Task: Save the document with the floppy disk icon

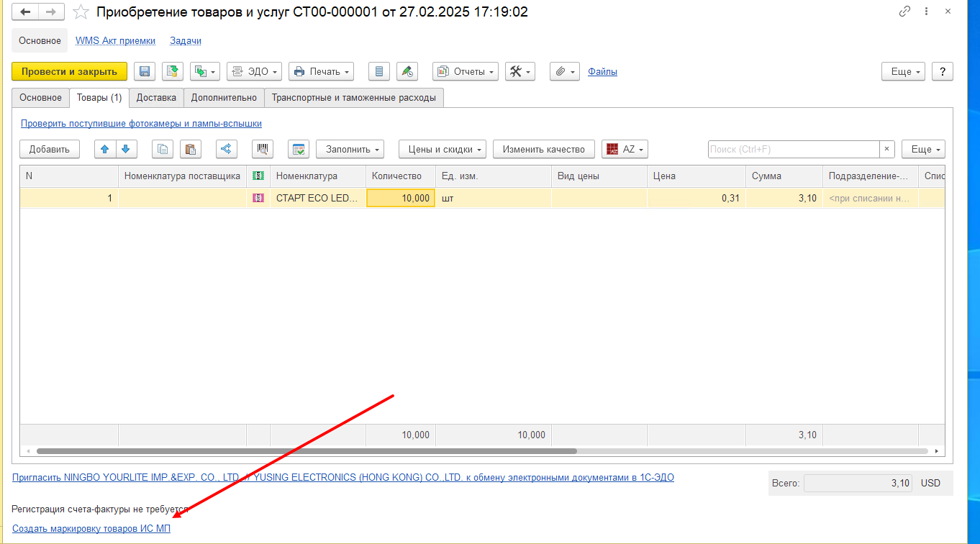Action: click(x=145, y=71)
